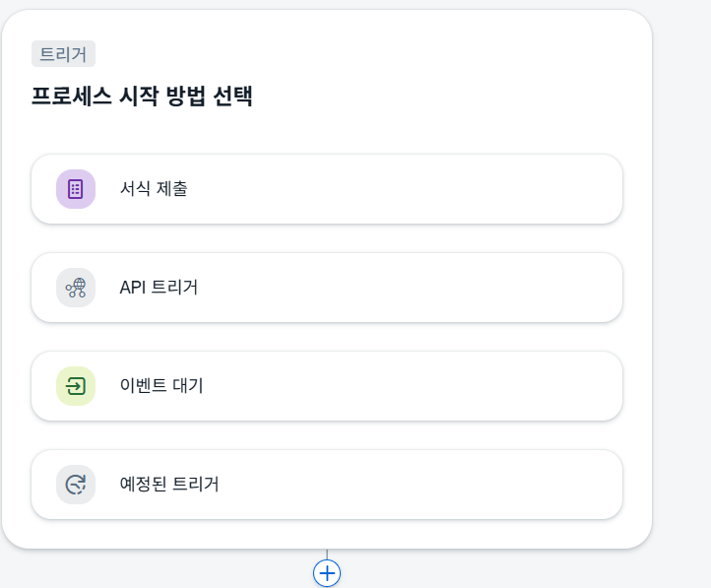Add a step with the blue plus icon
The height and width of the screenshot is (588, 711).
coord(327,573)
